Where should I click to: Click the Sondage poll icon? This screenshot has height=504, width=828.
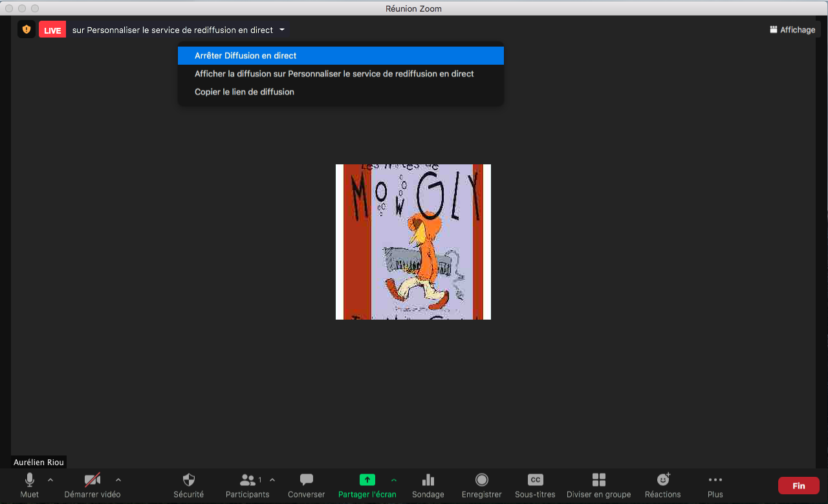428,480
